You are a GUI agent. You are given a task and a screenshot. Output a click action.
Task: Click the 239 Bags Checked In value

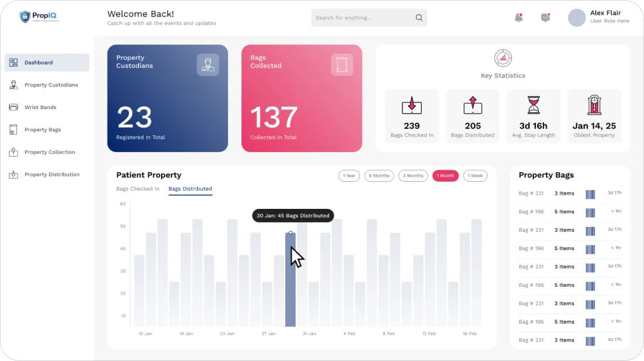pos(412,126)
